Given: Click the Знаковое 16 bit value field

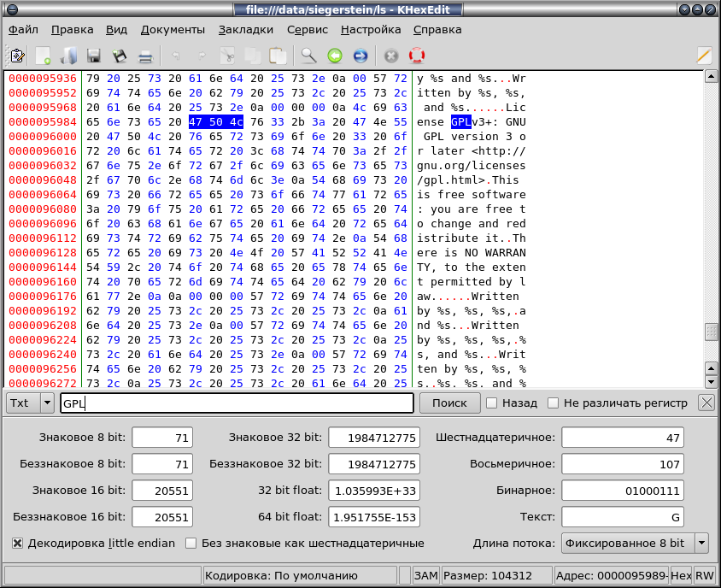Looking at the screenshot, I should point(162,491).
